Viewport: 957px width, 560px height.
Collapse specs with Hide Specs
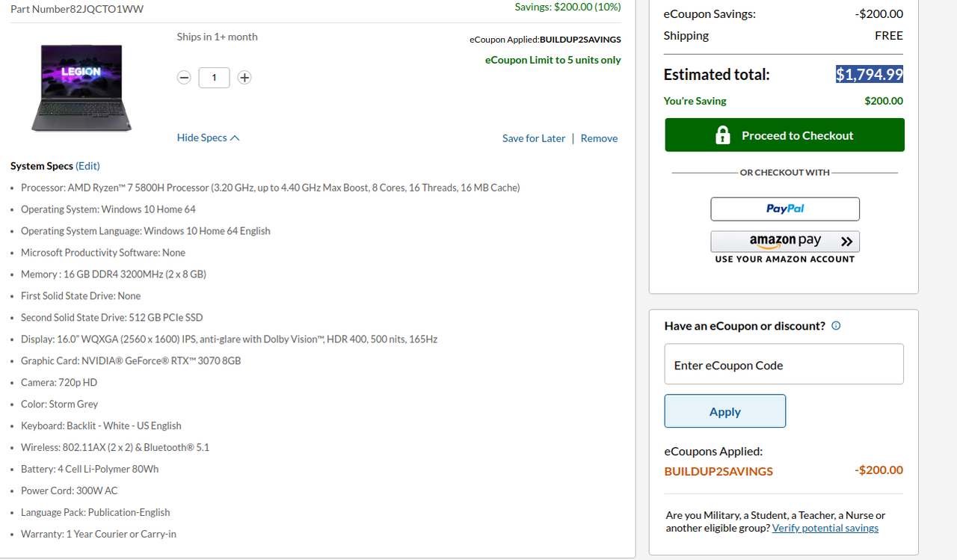208,138
